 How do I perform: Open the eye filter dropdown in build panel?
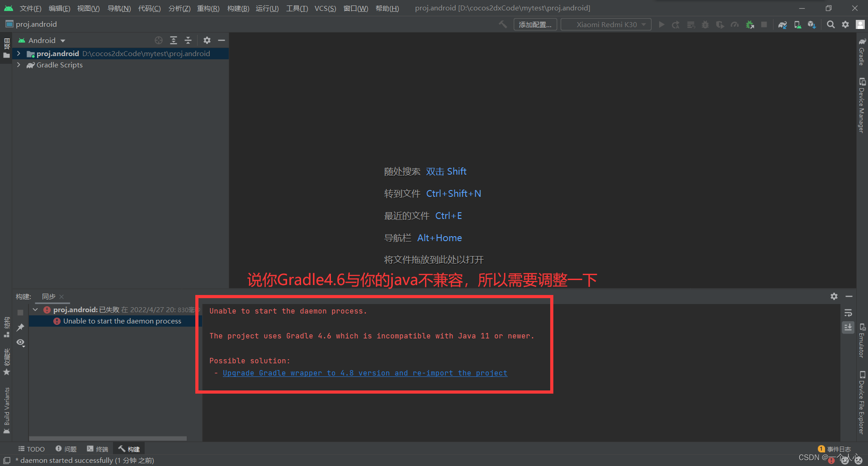pos(20,343)
